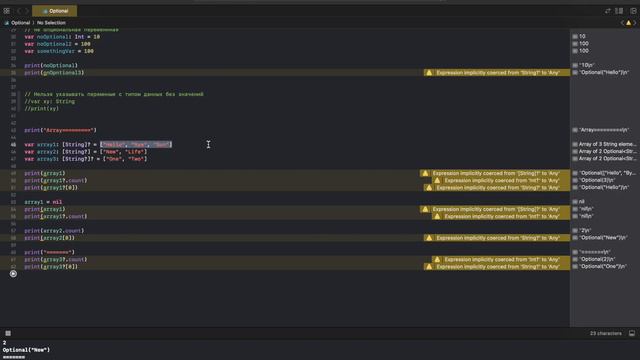
Task: Click the 23 characters status label
Action: click(x=606, y=333)
